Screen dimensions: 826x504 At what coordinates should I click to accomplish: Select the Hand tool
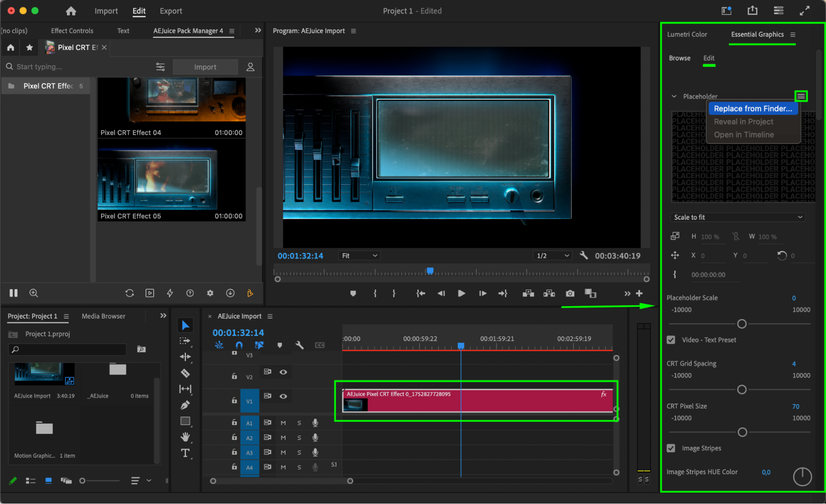tap(185, 437)
